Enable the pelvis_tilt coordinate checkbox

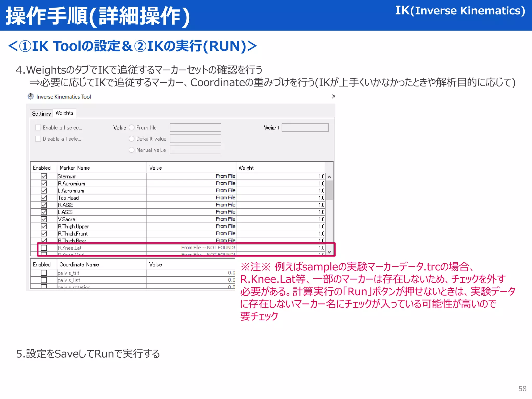pos(44,273)
